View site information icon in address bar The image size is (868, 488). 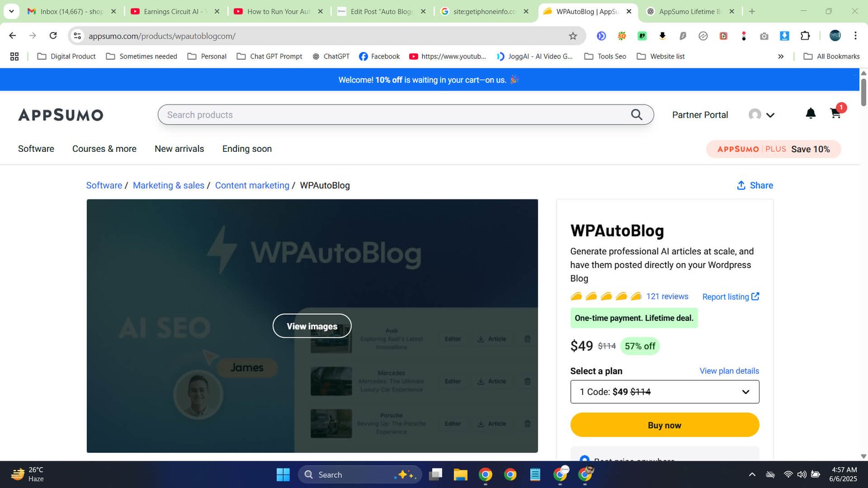point(78,36)
